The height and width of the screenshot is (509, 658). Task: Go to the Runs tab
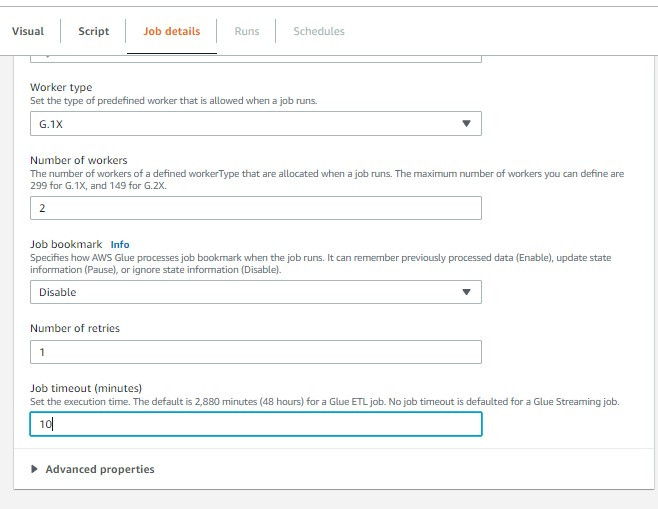click(246, 31)
